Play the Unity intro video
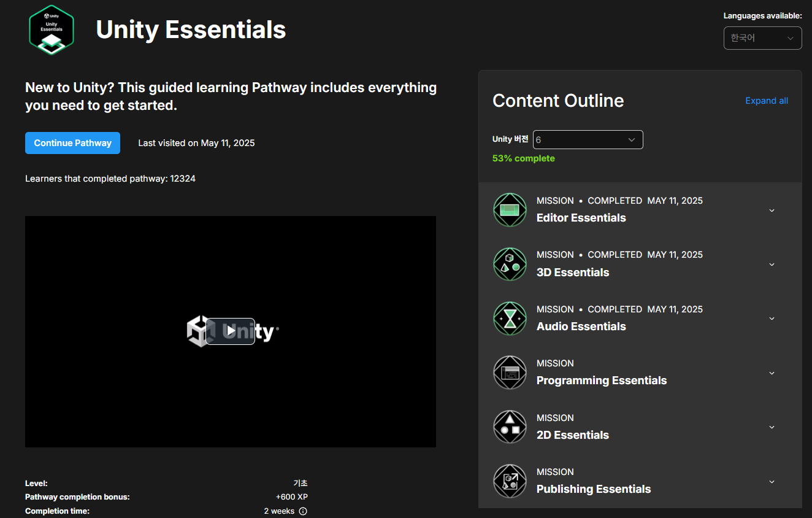Viewport: 812px width, 518px height. 230,331
